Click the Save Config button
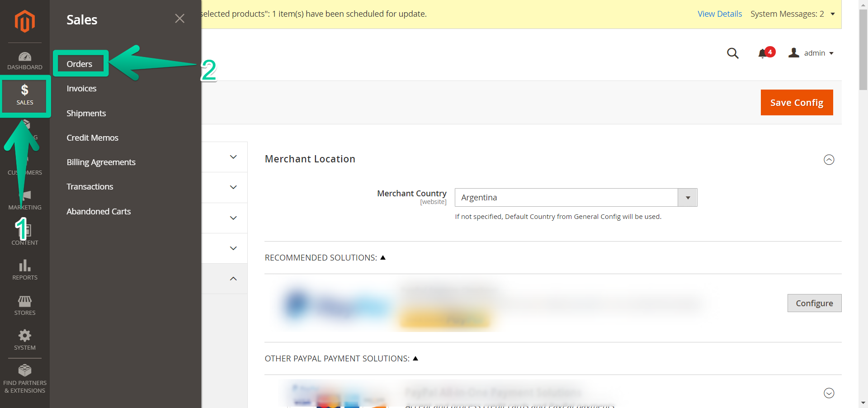The height and width of the screenshot is (408, 868). 797,103
